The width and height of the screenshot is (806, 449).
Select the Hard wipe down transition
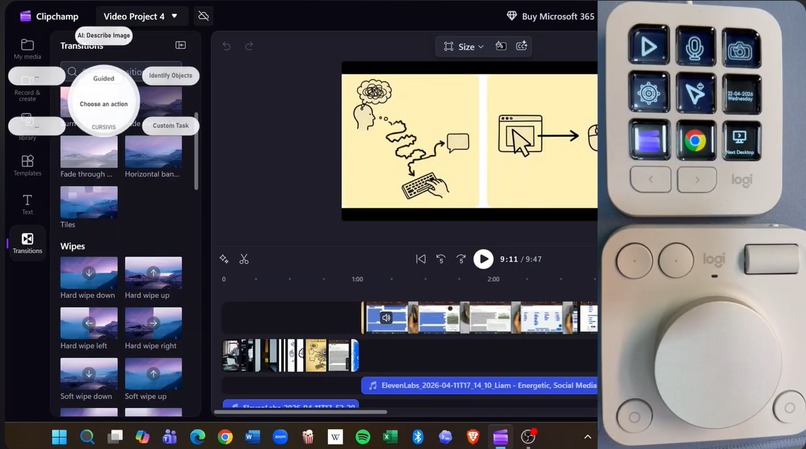tap(88, 273)
